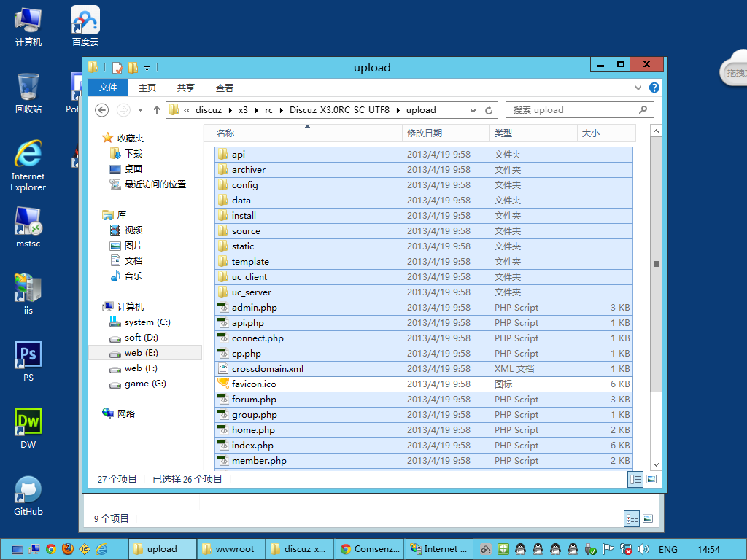This screenshot has height=560, width=747.
Task: Click the properties icon in title toolbar
Action: 117,68
